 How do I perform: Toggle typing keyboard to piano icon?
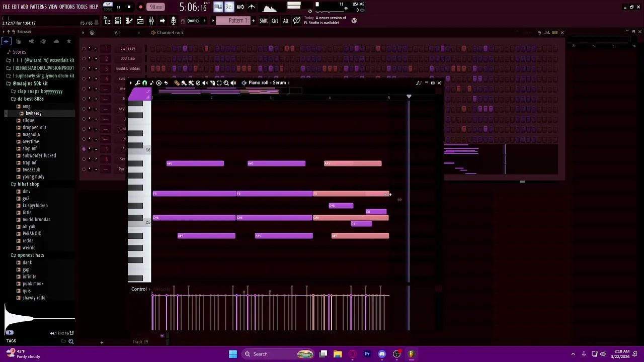pos(218,7)
